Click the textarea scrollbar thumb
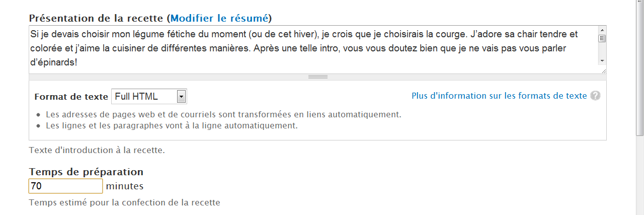 [x=602, y=38]
